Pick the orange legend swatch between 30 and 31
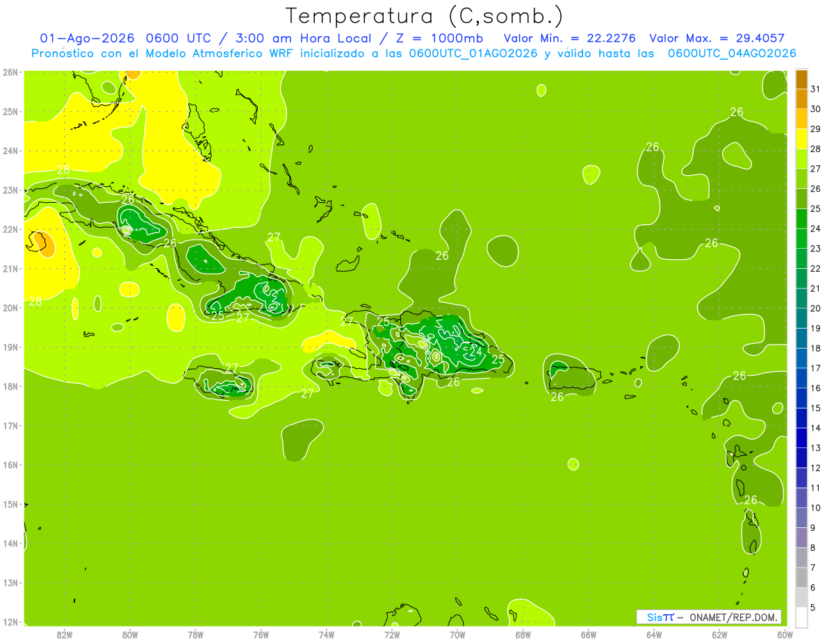Viewport: 834px width, 644px height. pos(801,99)
